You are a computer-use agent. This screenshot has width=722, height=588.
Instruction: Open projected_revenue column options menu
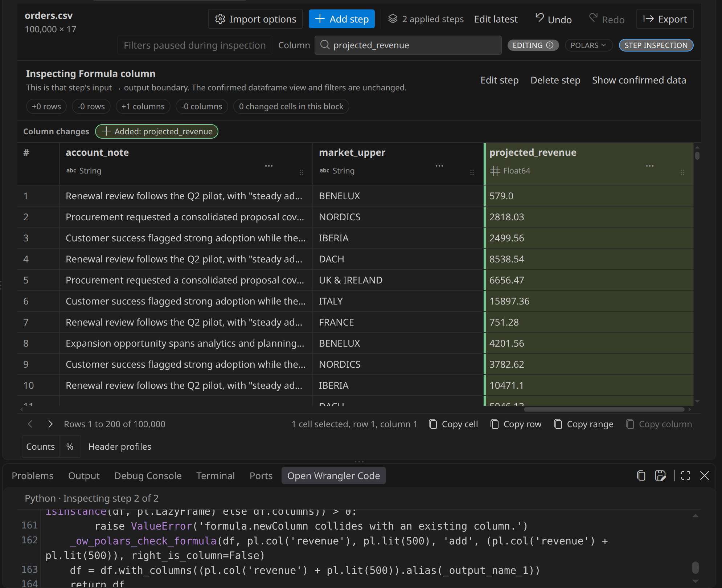[x=650, y=166]
